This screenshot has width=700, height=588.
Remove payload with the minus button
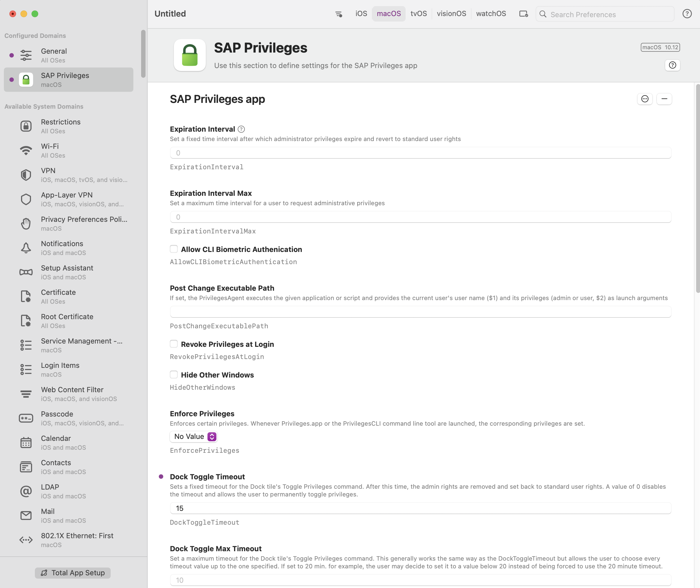pos(664,99)
